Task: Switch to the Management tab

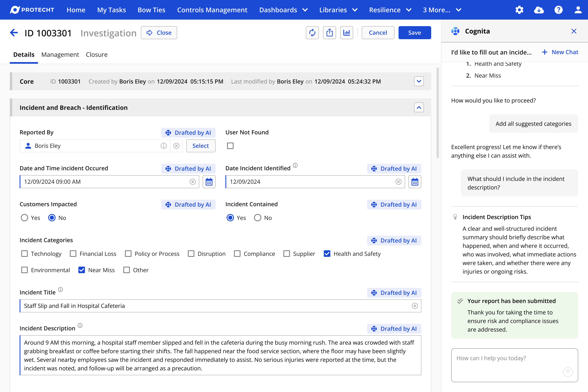Action: click(x=60, y=55)
